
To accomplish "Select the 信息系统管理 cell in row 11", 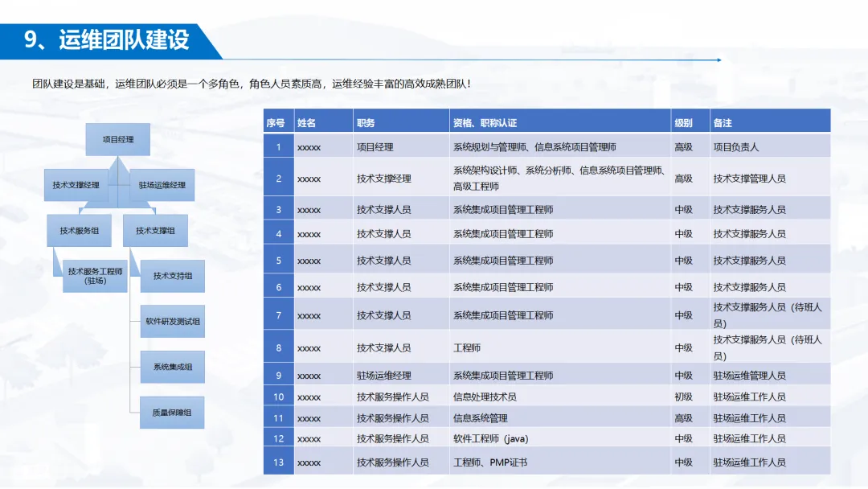I will (x=560, y=418).
